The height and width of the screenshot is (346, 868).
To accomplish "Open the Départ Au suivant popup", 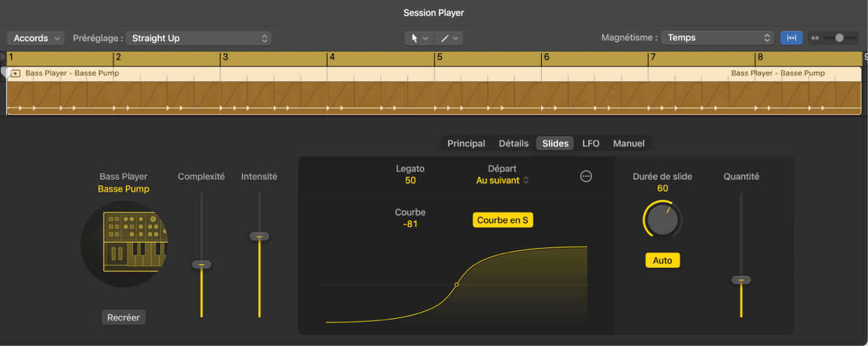I will (502, 180).
